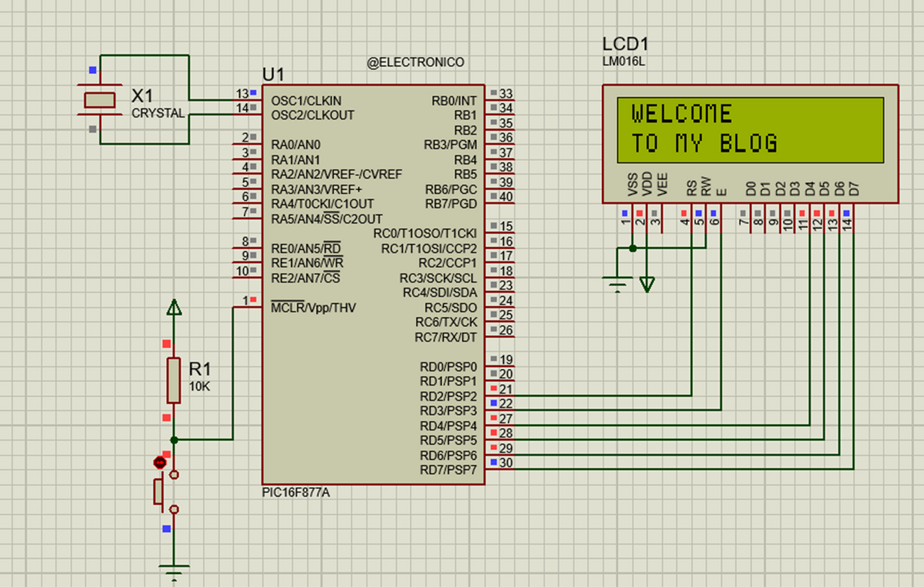Click the VSS label on the LCD
The width and height of the screenshot is (924, 587).
click(633, 186)
